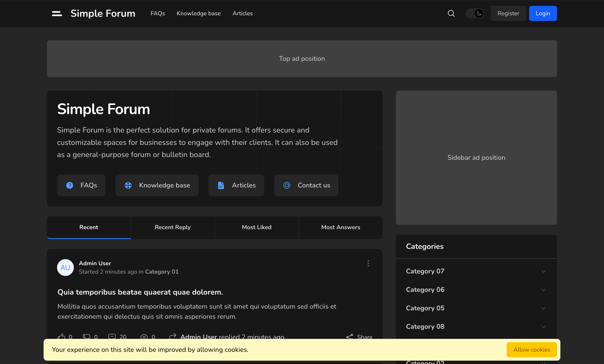Viewport: 604px width, 364px height.
Task: Open the Category 06 link
Action: 425,290
